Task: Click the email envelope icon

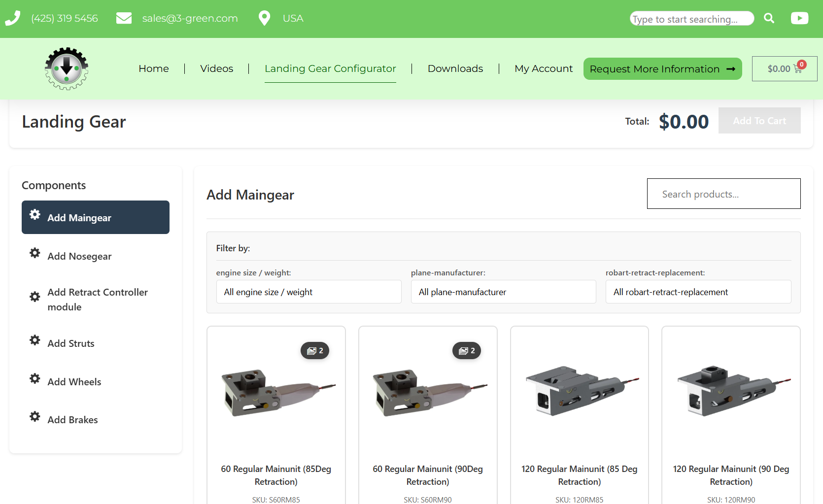Action: 124,18
